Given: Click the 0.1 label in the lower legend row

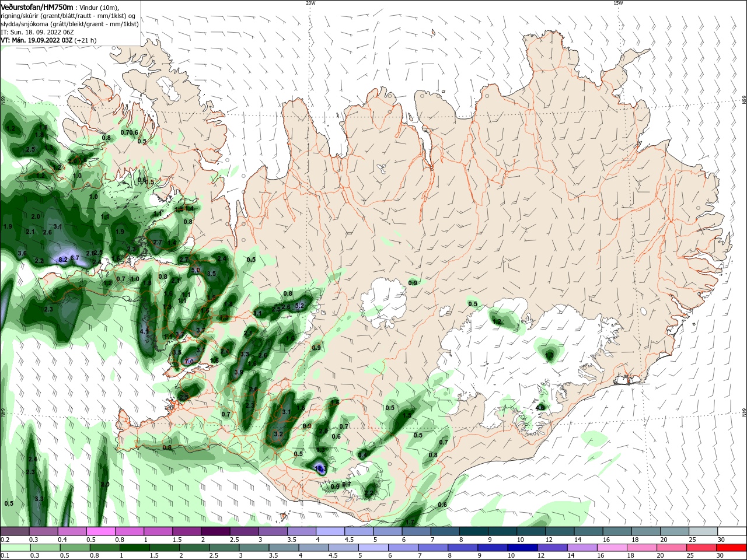Looking at the screenshot, I should [x=5, y=556].
